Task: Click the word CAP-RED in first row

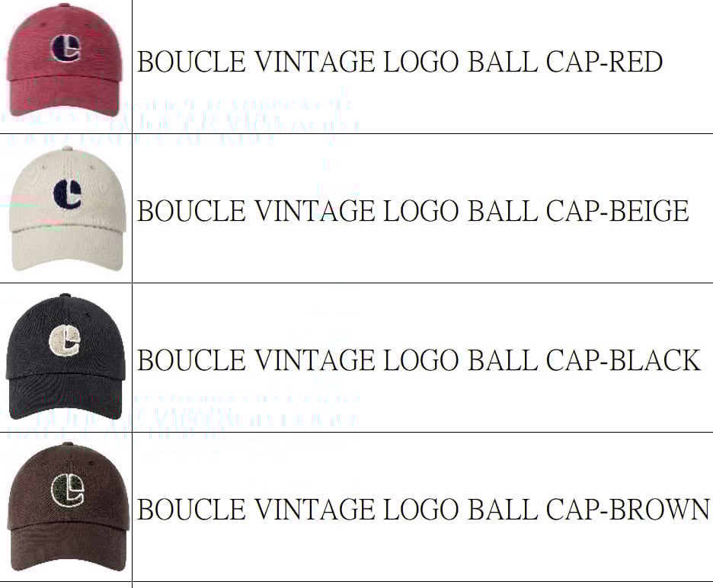Action: pyautogui.click(x=604, y=62)
